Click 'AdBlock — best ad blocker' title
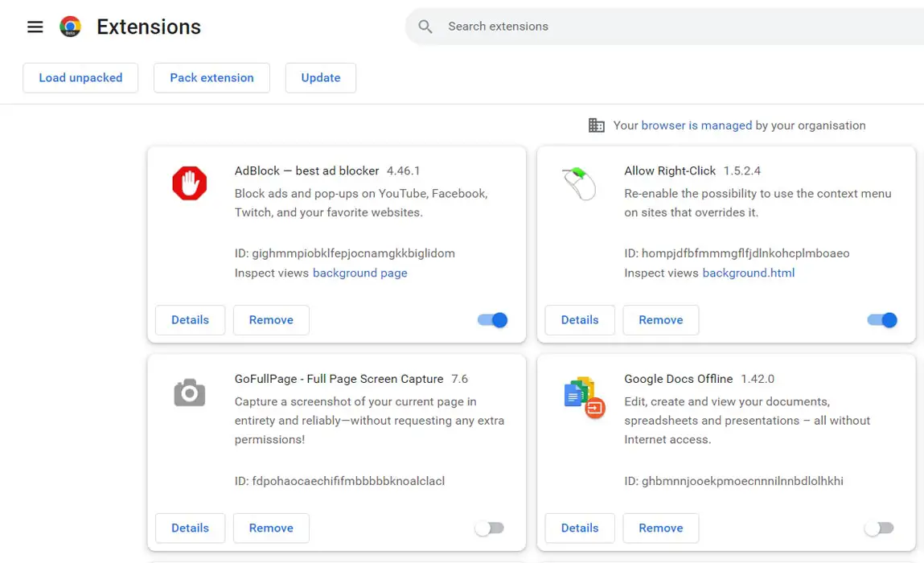 (x=306, y=171)
